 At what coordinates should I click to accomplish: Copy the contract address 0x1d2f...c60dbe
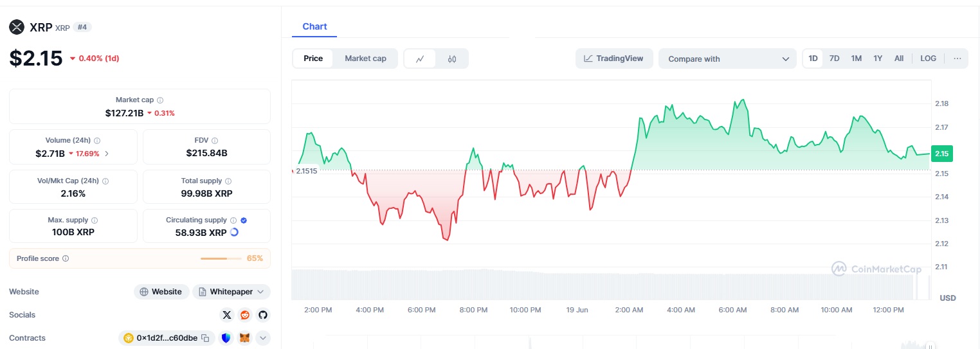click(x=205, y=338)
